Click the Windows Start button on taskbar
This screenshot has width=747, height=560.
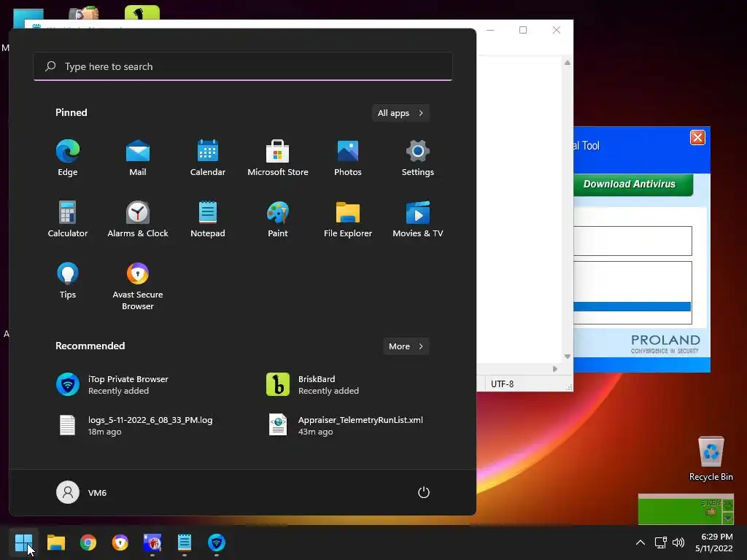click(23, 542)
